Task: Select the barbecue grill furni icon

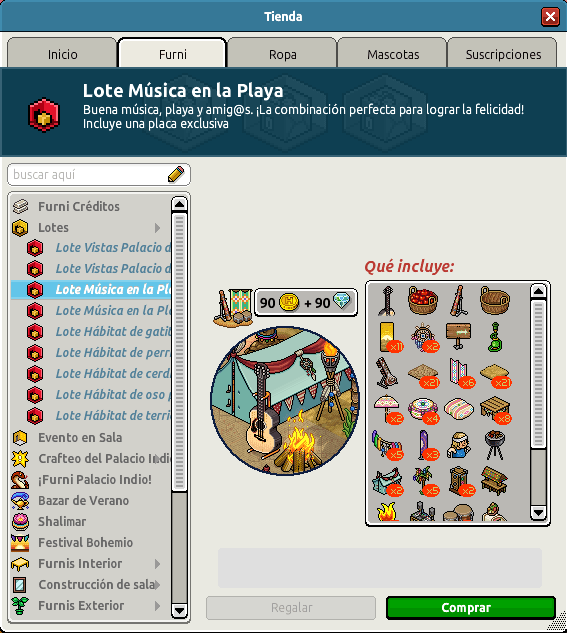Action: click(x=495, y=444)
